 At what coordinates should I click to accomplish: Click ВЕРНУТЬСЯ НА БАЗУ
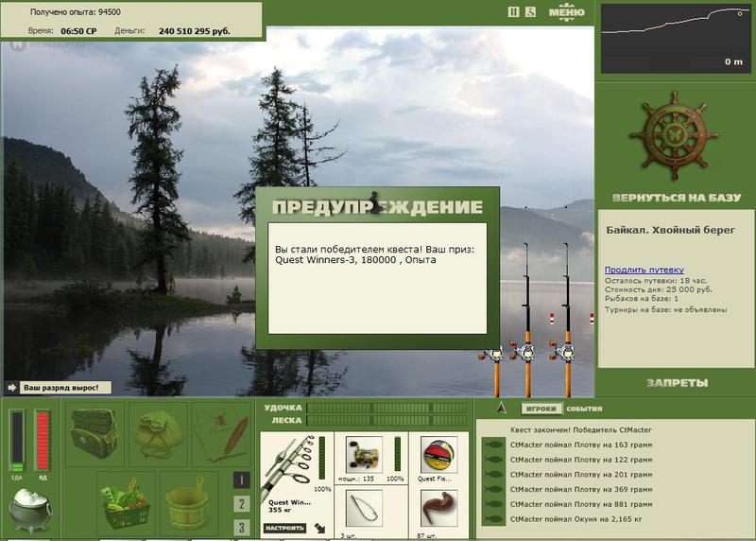tap(677, 198)
